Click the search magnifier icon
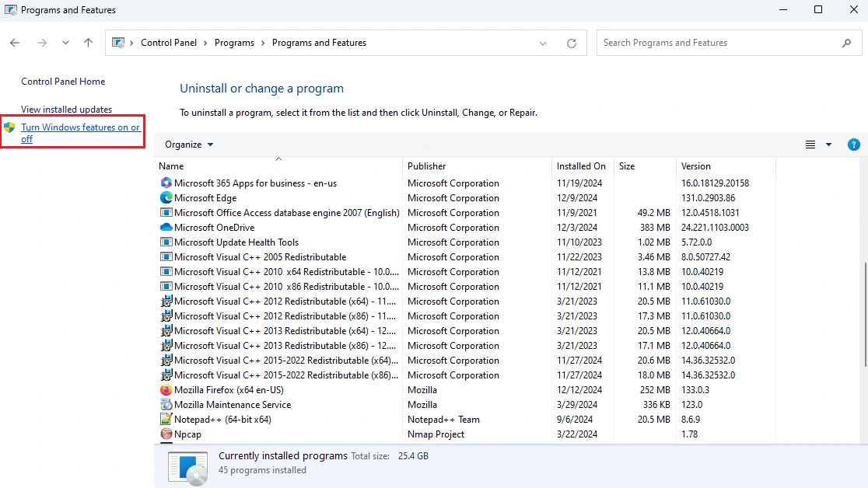Image resolution: width=868 pixels, height=488 pixels. tap(846, 43)
